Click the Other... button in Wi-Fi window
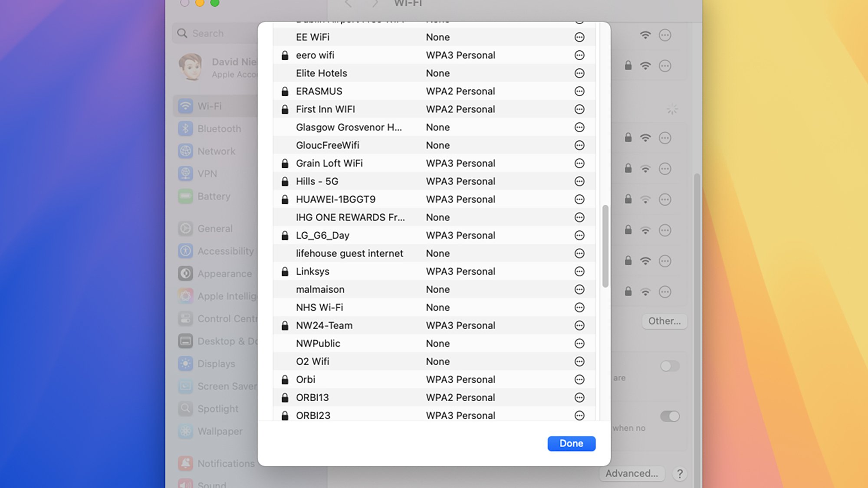This screenshot has height=488, width=868. click(664, 321)
